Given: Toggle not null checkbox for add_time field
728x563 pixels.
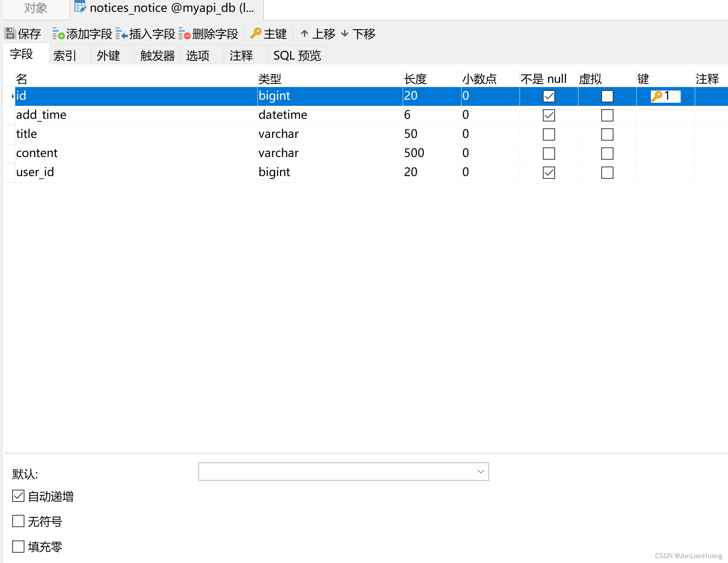Looking at the screenshot, I should coord(549,115).
